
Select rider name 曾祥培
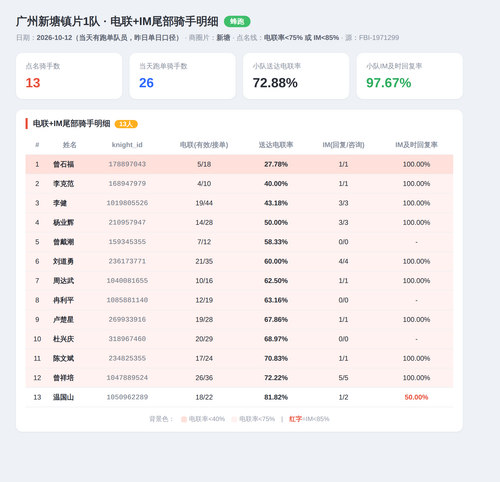(x=63, y=378)
